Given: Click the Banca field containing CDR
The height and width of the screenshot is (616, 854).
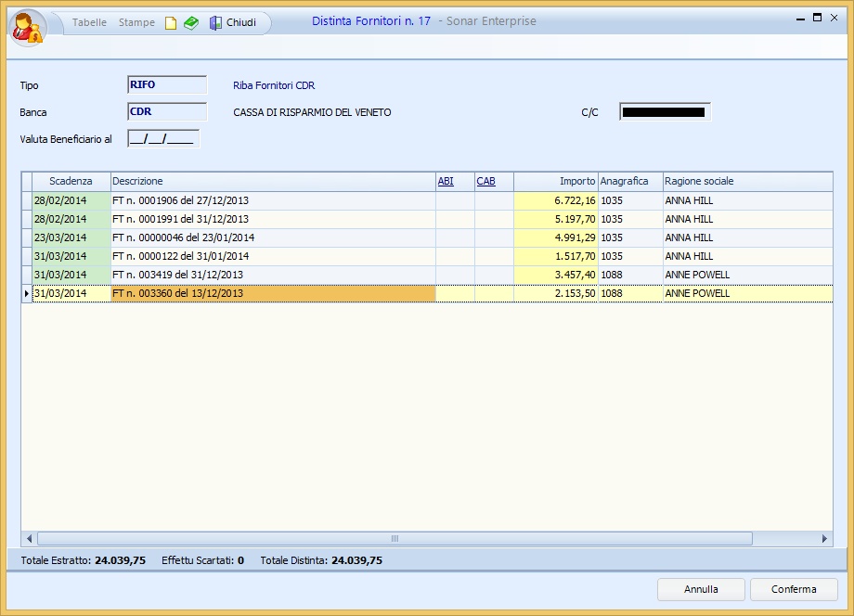Looking at the screenshot, I should (167, 112).
